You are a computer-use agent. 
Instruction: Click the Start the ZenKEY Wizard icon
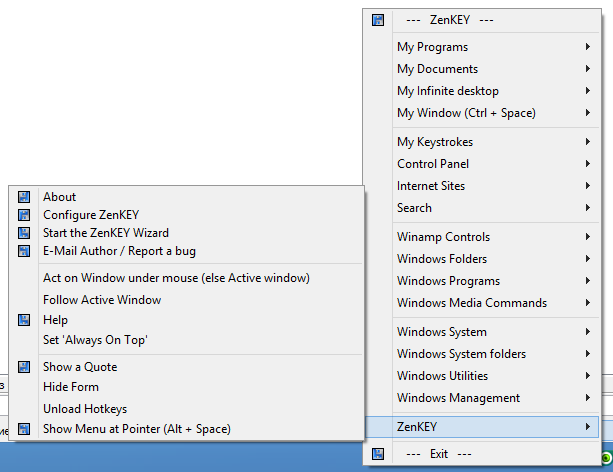coord(24,233)
